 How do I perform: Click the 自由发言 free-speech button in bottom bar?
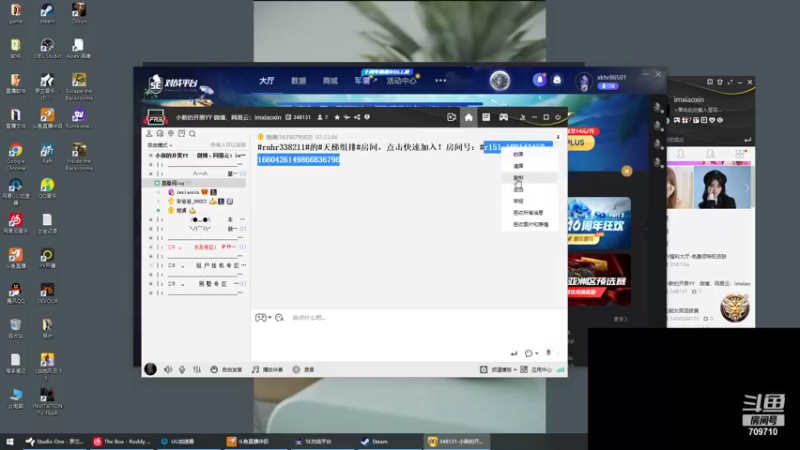pyautogui.click(x=226, y=369)
